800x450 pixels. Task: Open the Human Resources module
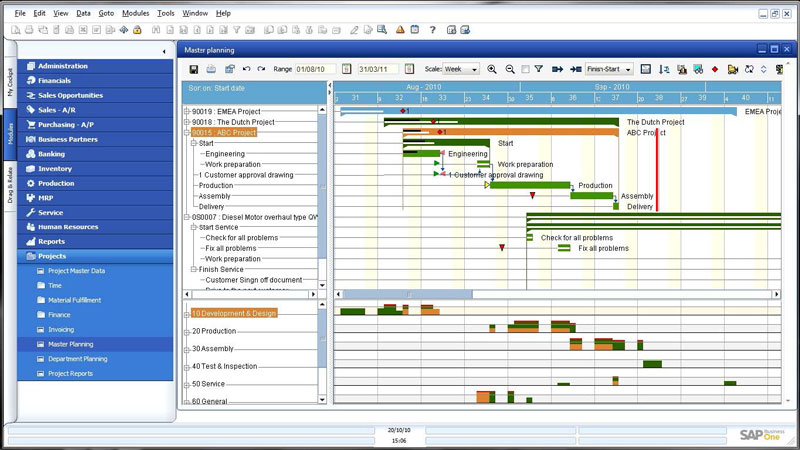pyautogui.click(x=95, y=227)
